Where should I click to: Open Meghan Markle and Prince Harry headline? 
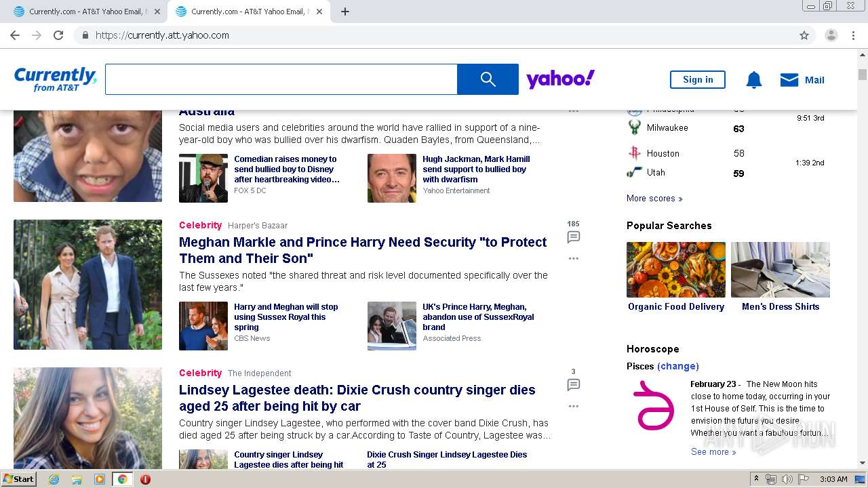click(363, 250)
